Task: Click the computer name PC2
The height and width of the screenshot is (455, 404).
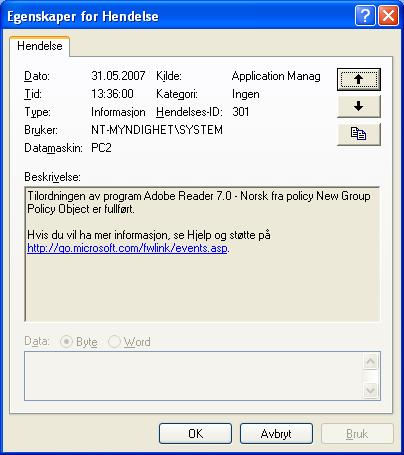Action: pyautogui.click(x=101, y=148)
